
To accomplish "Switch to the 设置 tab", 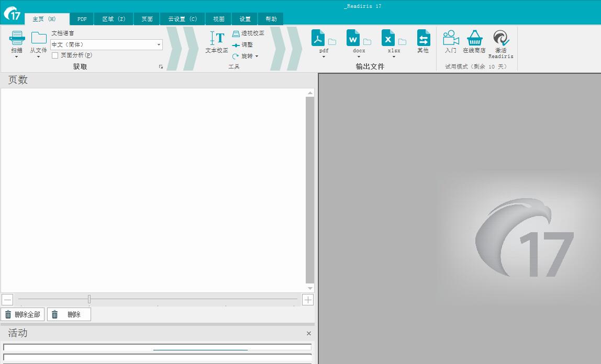I will pos(245,19).
